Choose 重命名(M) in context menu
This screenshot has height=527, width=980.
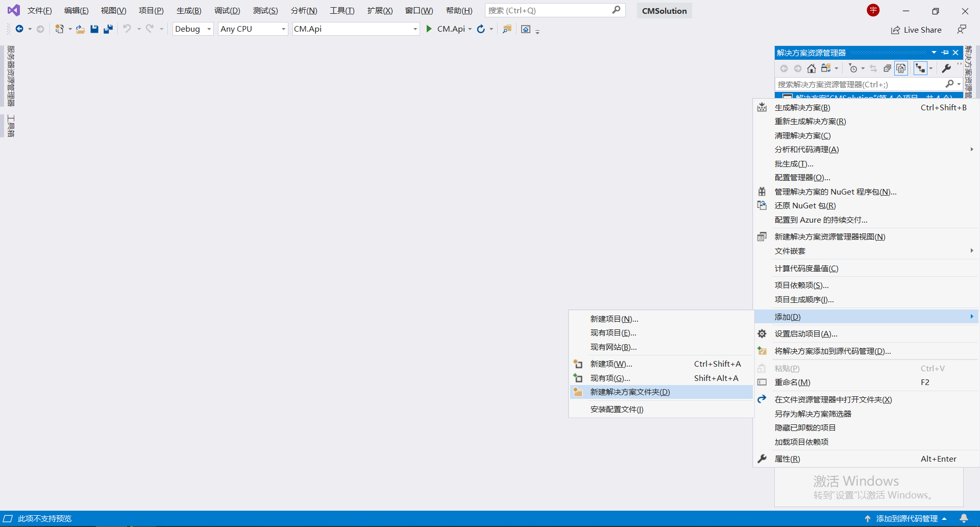(866, 382)
